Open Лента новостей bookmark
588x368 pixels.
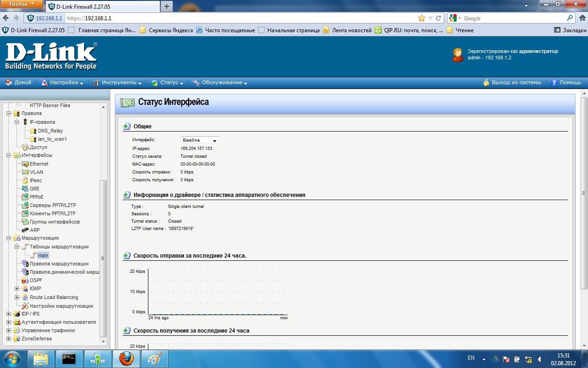tap(347, 30)
